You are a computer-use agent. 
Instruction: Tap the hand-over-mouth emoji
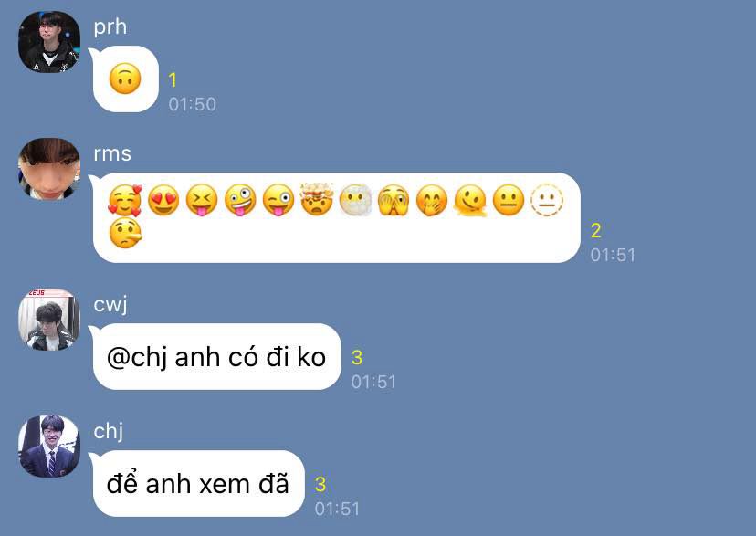click(432, 200)
